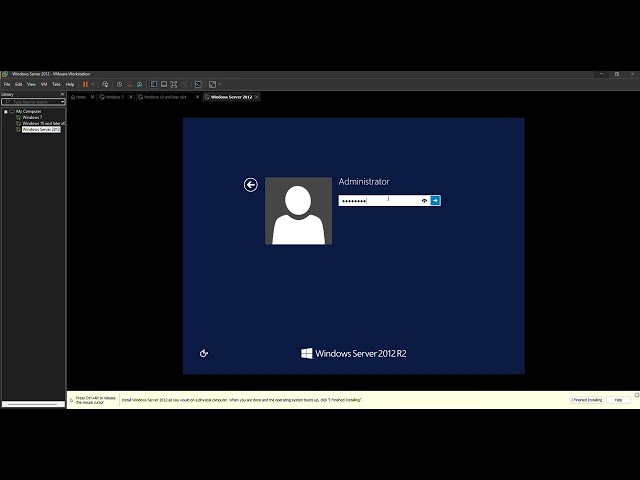The height and width of the screenshot is (480, 640).
Task: Switch to the Home tab
Action: [x=79, y=97]
